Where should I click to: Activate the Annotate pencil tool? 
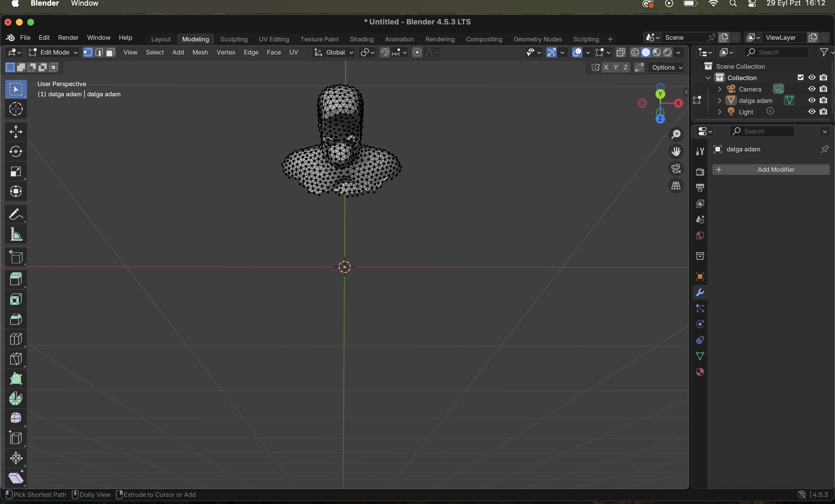[x=16, y=214]
